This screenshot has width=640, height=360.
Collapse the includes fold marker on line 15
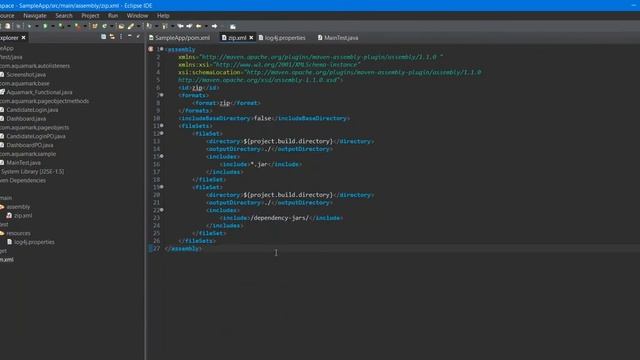tap(162, 156)
